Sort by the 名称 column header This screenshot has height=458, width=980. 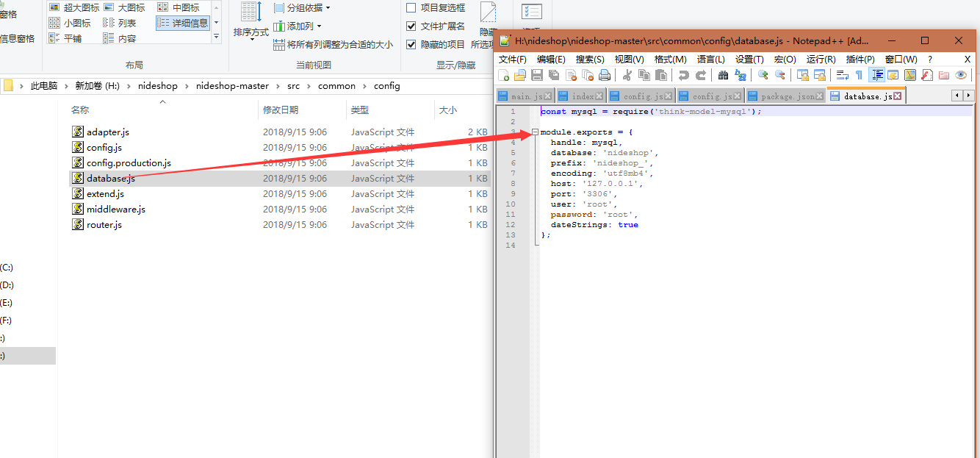tap(80, 110)
